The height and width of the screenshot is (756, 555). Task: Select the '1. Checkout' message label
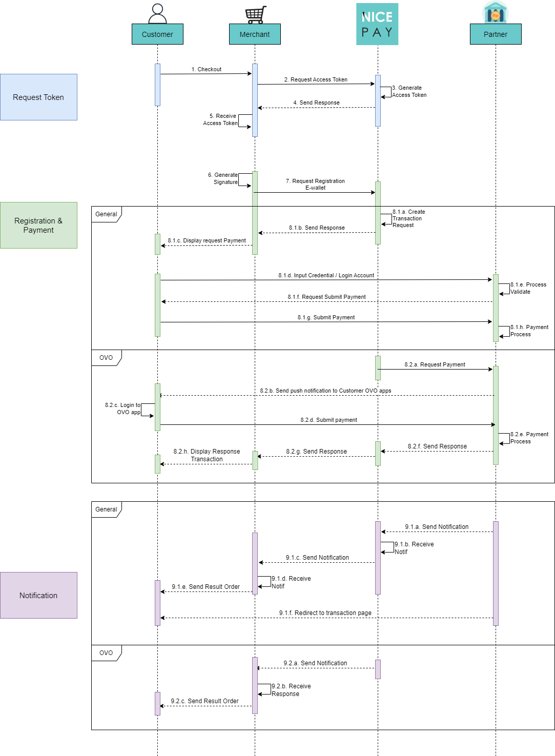pos(207,69)
